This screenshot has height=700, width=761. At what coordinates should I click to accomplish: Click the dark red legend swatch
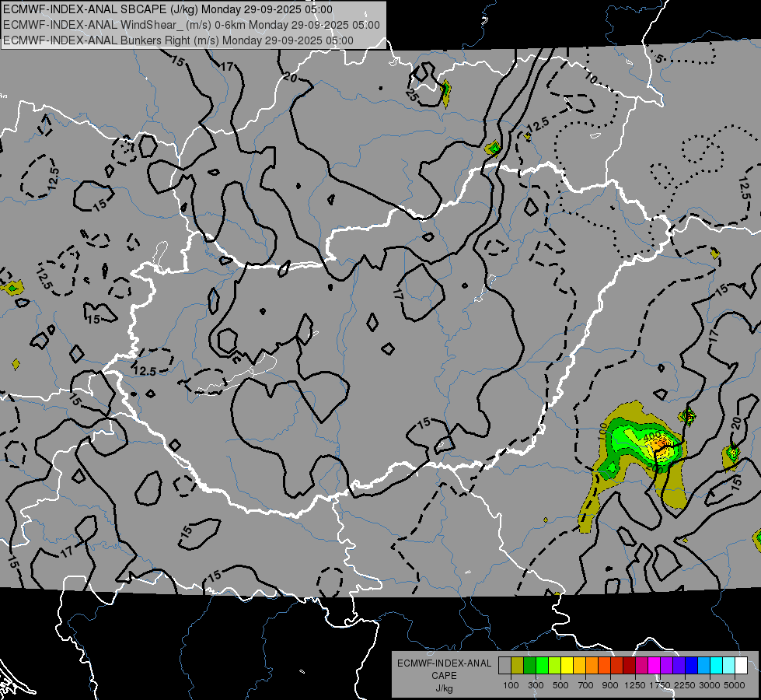point(630,666)
